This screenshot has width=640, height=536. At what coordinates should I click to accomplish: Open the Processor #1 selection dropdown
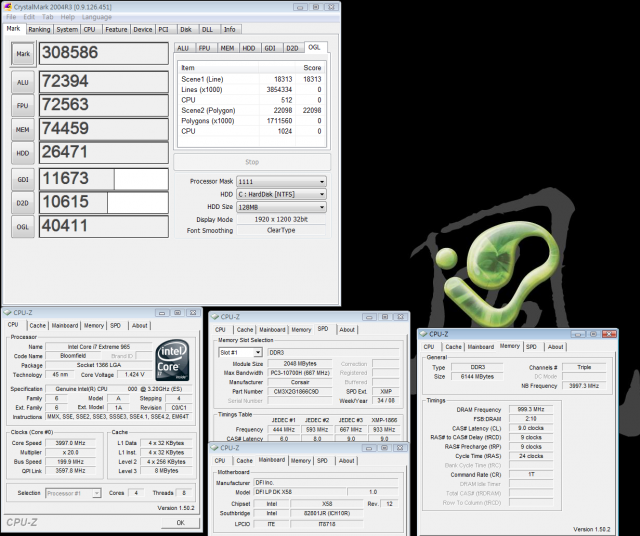click(73, 493)
